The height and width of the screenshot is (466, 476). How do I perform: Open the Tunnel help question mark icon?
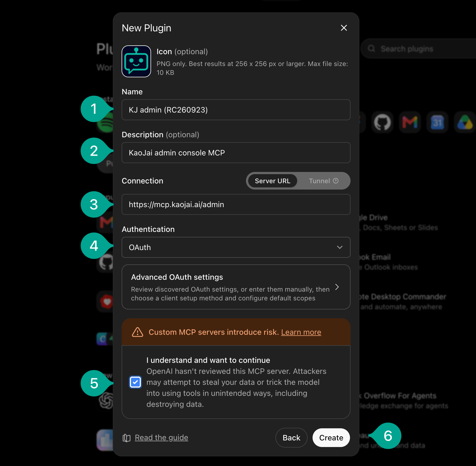point(336,181)
